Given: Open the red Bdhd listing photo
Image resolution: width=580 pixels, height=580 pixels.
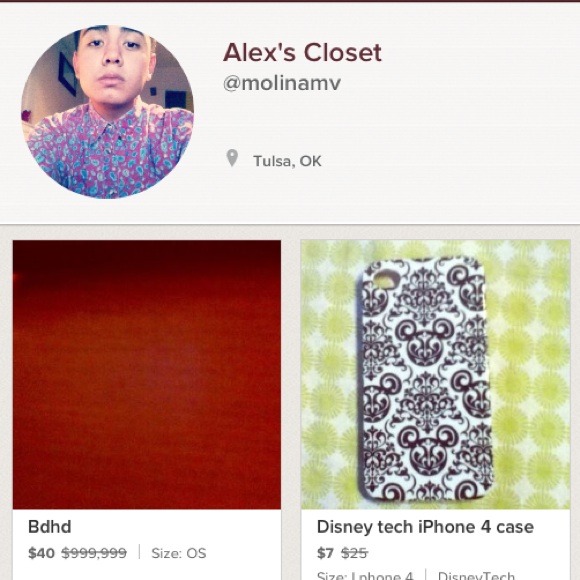Looking at the screenshot, I should 147,374.
